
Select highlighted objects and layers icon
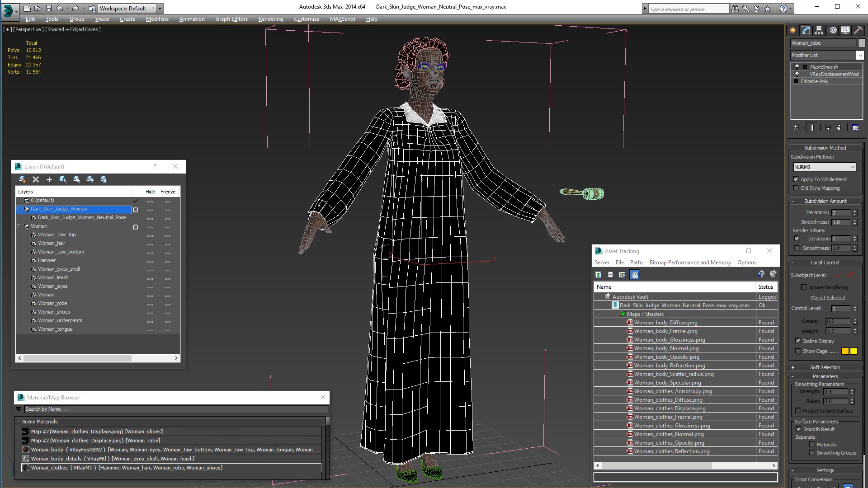tap(63, 179)
